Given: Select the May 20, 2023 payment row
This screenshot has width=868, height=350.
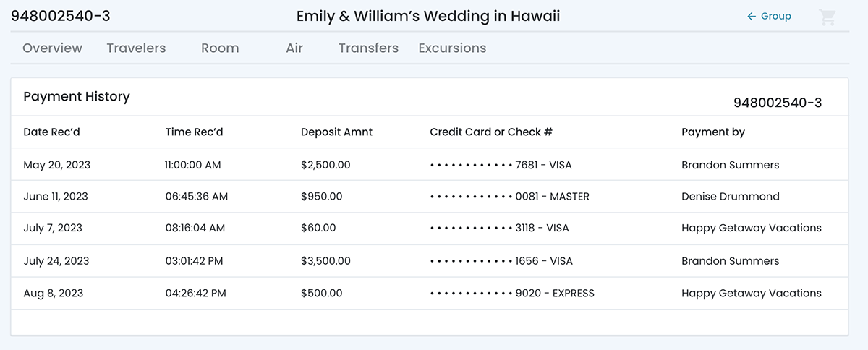Looking at the screenshot, I should [57, 165].
